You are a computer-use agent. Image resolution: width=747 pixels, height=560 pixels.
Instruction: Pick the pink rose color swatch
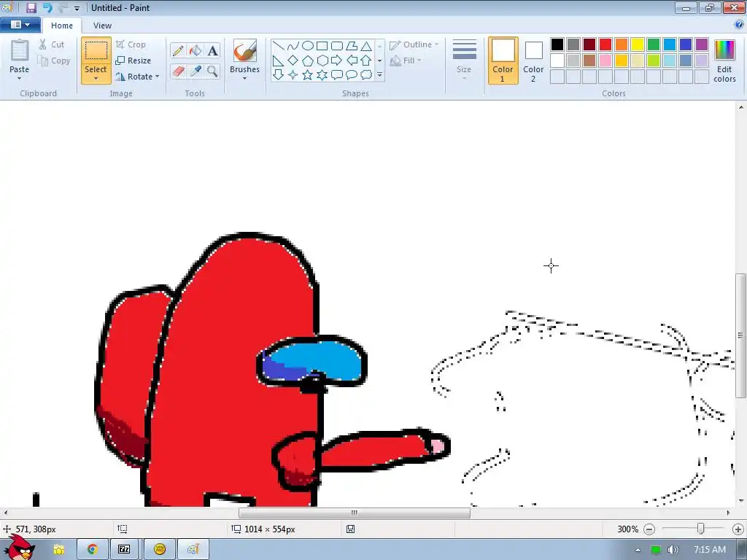[605, 61]
